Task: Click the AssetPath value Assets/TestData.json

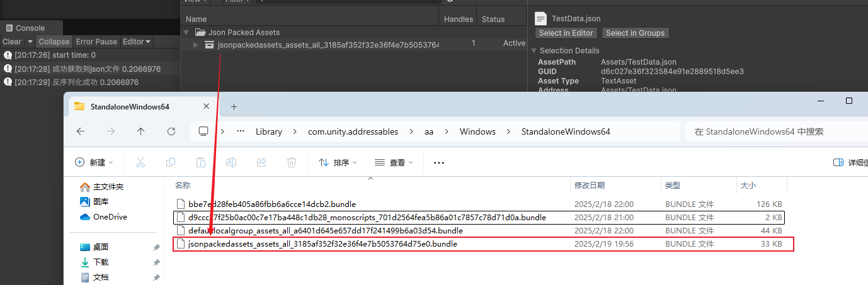Action: [639, 62]
